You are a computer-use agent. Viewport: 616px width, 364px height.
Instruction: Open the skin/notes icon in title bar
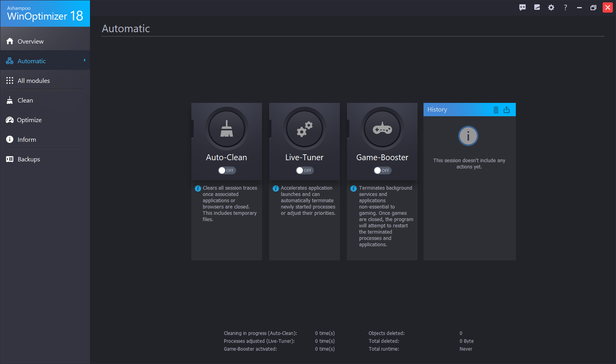(537, 7)
